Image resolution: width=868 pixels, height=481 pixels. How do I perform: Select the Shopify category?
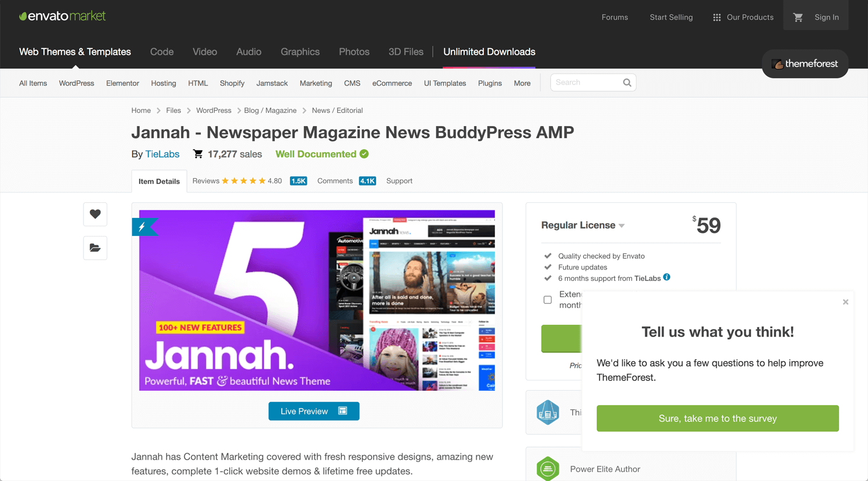click(x=232, y=83)
